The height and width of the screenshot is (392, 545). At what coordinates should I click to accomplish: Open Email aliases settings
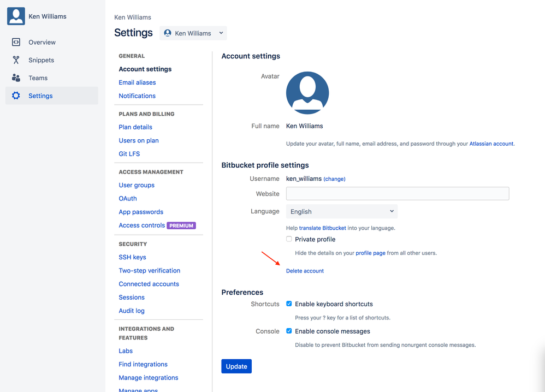tap(137, 82)
